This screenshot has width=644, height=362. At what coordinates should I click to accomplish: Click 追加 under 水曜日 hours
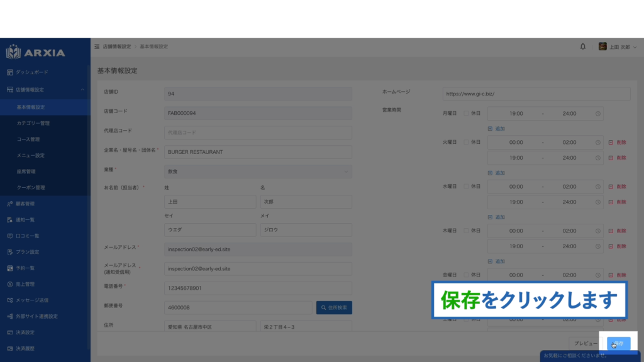click(496, 217)
